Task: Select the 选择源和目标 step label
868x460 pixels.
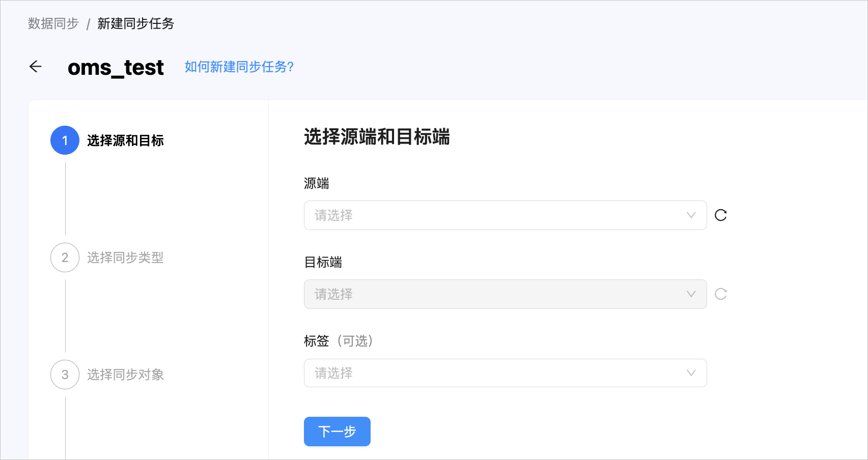Action: 125,140
